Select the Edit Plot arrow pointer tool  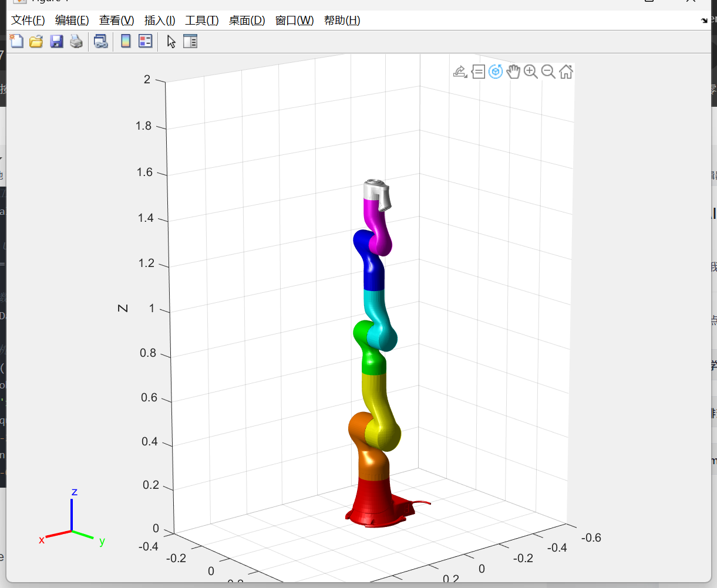pos(171,41)
